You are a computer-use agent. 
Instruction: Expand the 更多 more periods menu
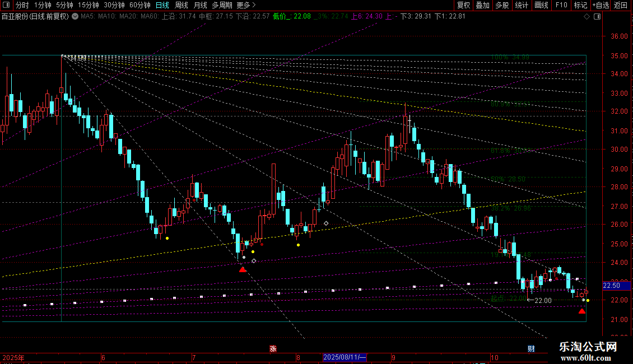(x=246, y=5)
